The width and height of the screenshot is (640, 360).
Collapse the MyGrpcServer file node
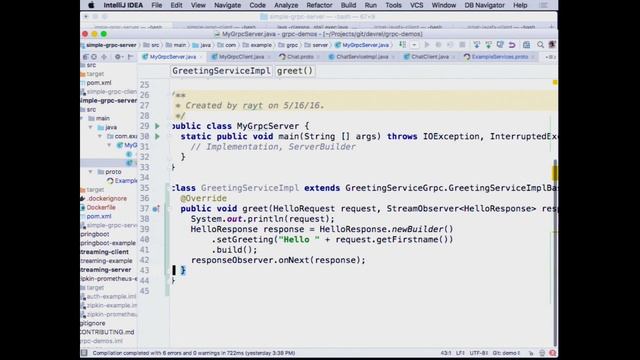tap(109, 145)
